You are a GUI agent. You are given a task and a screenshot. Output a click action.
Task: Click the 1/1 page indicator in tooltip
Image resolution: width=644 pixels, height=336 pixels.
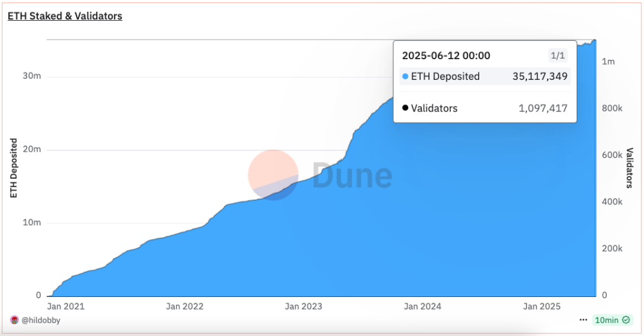(558, 56)
